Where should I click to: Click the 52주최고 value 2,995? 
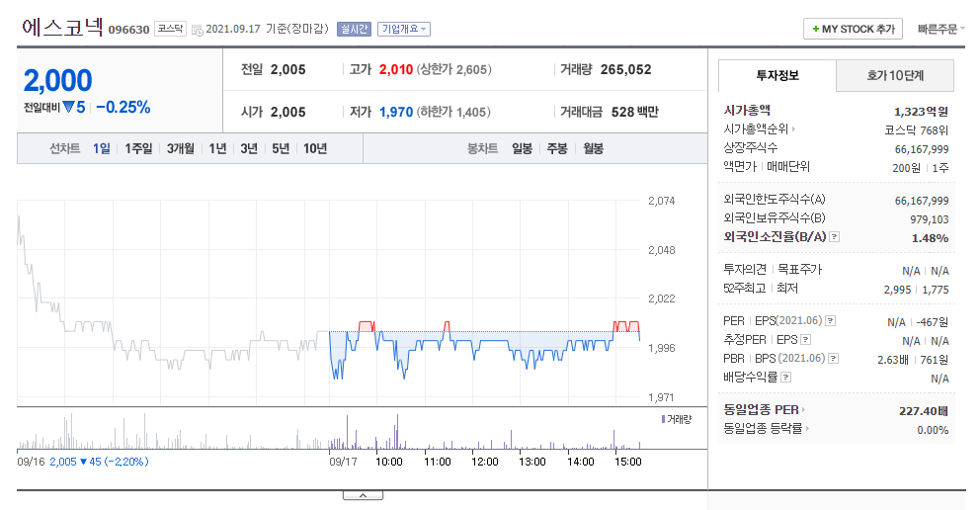(897, 290)
